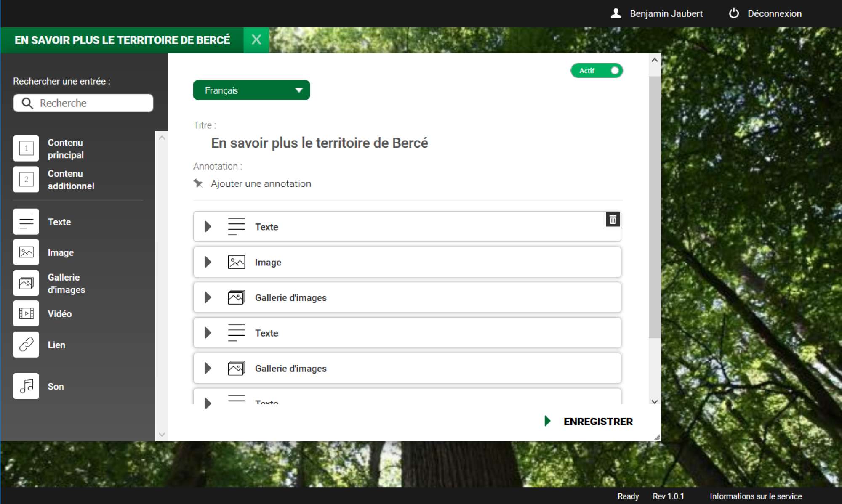Open the Français language dropdown
This screenshot has height=504, width=842.
pos(251,90)
